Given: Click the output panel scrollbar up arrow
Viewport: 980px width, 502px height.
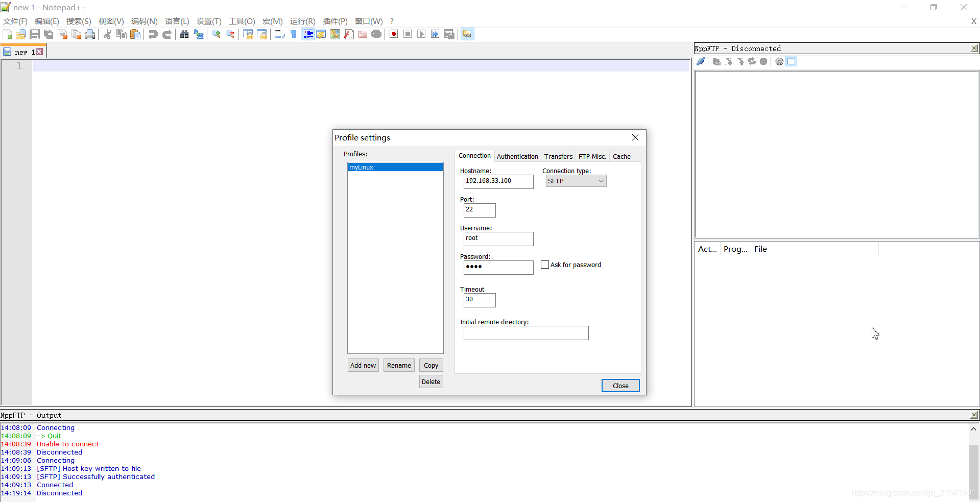Looking at the screenshot, I should point(973,429).
